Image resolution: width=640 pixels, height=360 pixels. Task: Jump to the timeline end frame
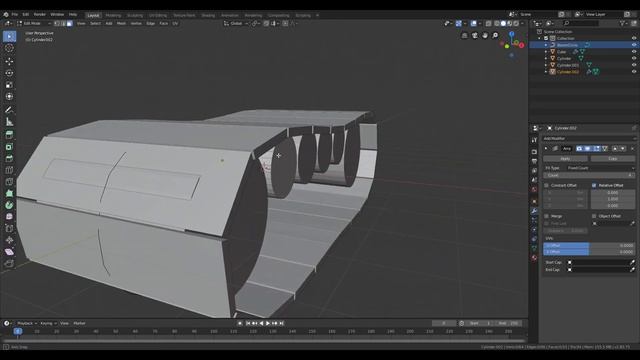click(282, 323)
